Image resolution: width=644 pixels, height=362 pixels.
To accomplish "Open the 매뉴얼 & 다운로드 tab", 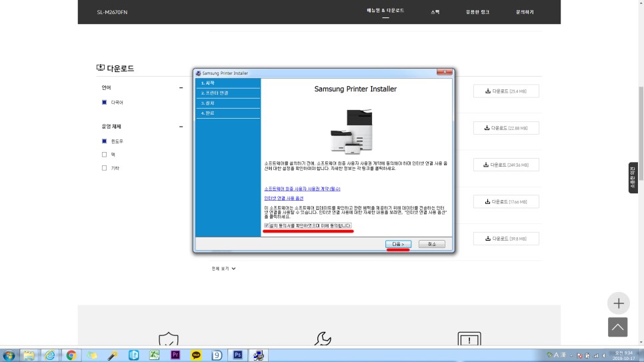I will point(385,11).
